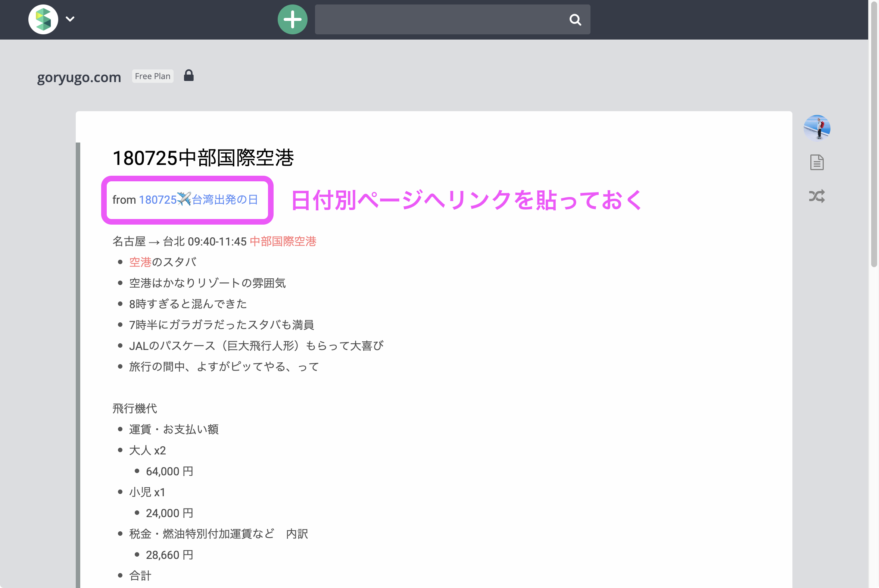Image resolution: width=879 pixels, height=588 pixels.
Task: Click the 64,000 円 bullet line
Action: tap(169, 471)
